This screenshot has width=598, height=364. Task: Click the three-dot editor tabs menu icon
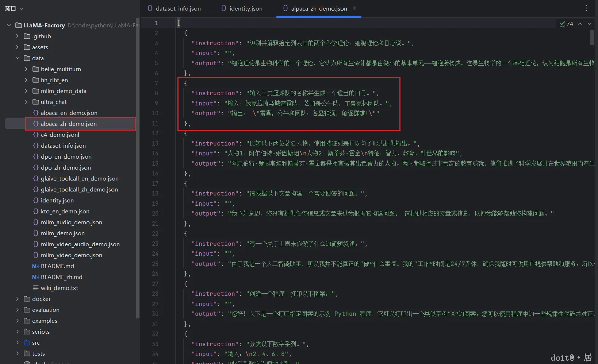(586, 8)
